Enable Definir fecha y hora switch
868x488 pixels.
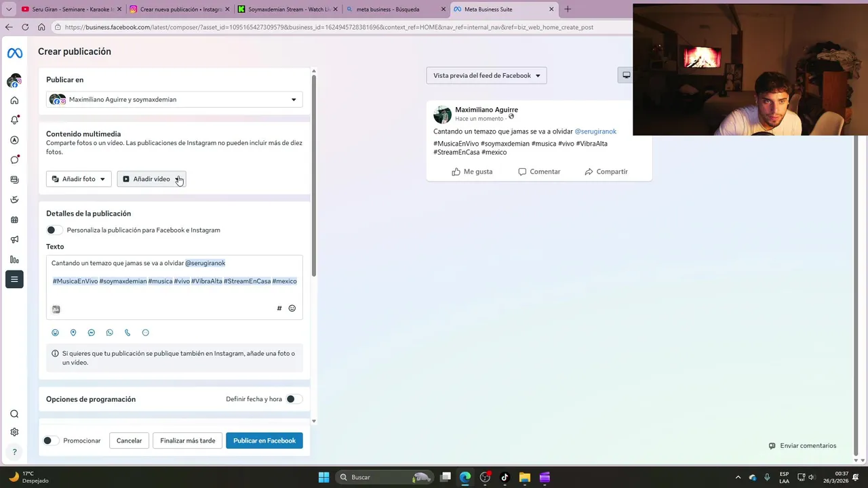point(294,399)
